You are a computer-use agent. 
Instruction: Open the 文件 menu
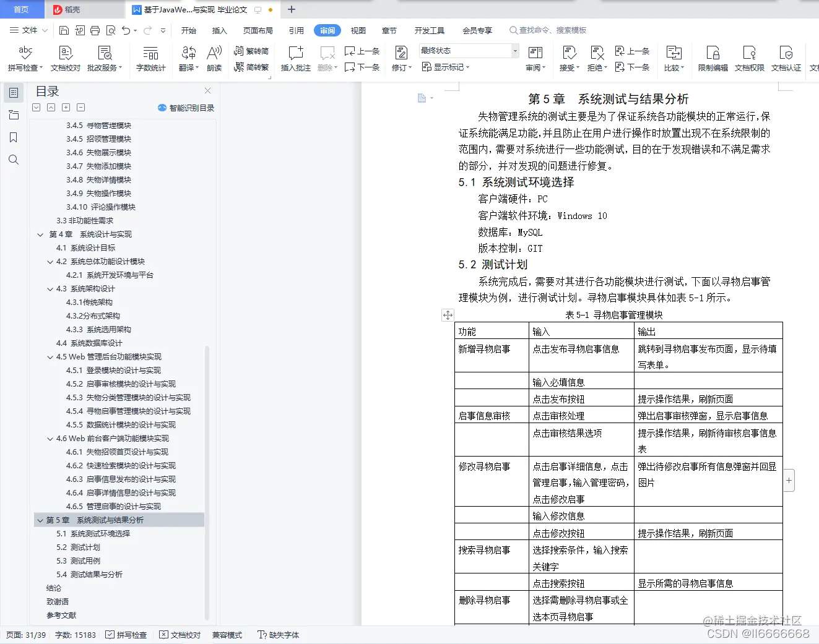point(30,30)
